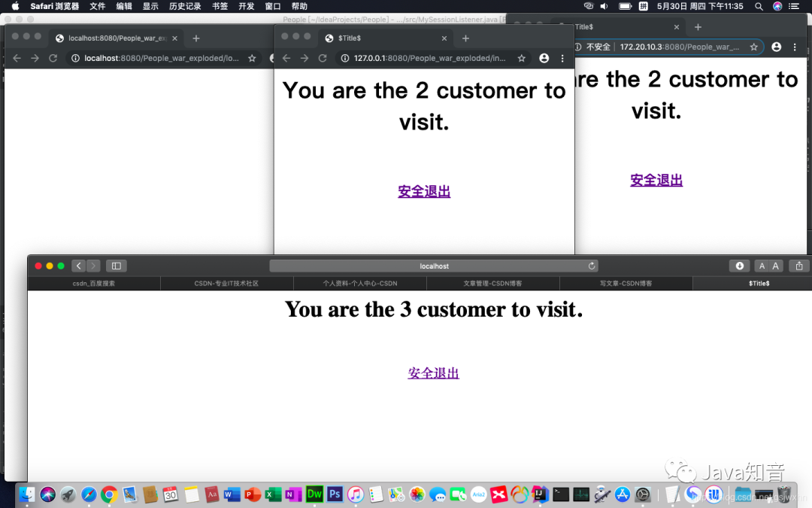Image resolution: width=812 pixels, height=508 pixels.
Task: Click the Spotlight search icon in the menu bar
Action: [759, 6]
